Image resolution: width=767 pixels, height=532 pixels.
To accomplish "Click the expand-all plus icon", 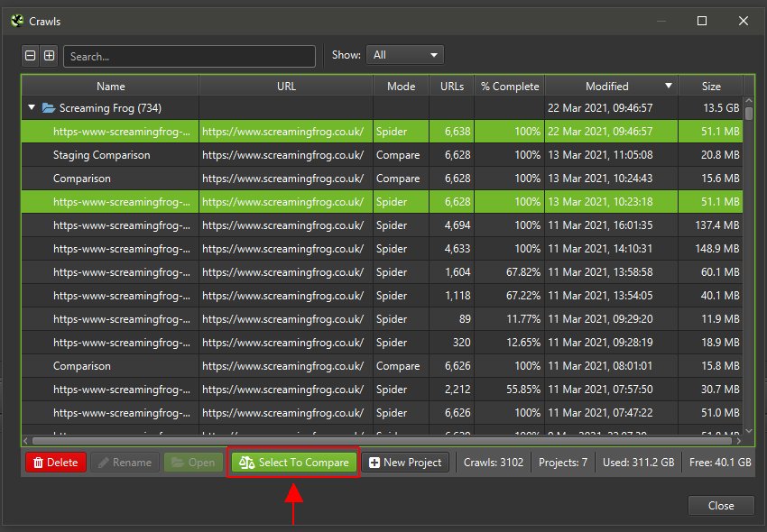I will 49,55.
